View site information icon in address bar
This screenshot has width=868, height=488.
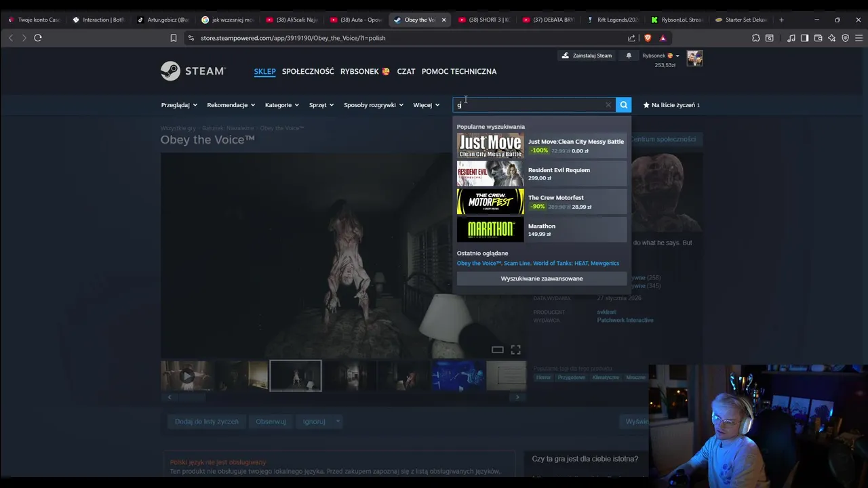coord(191,38)
